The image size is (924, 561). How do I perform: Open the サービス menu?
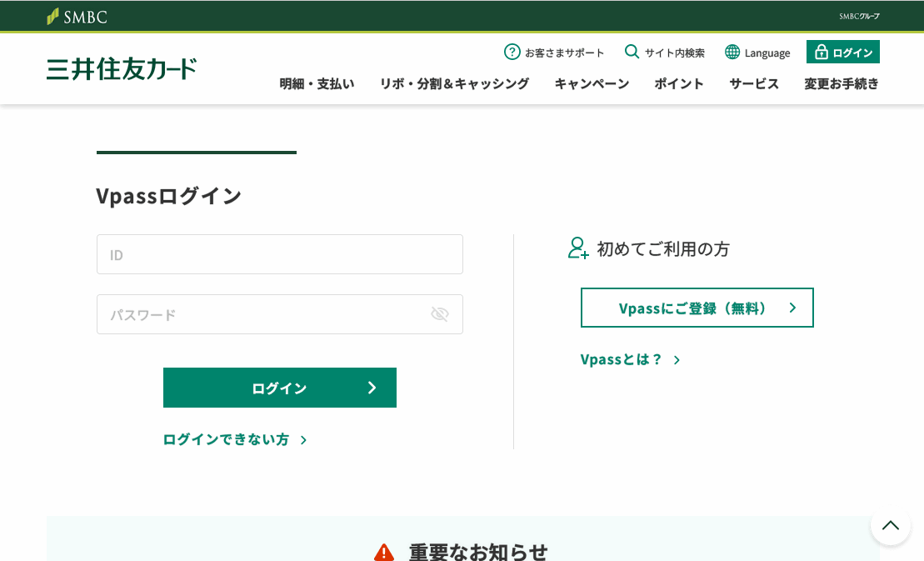(754, 83)
